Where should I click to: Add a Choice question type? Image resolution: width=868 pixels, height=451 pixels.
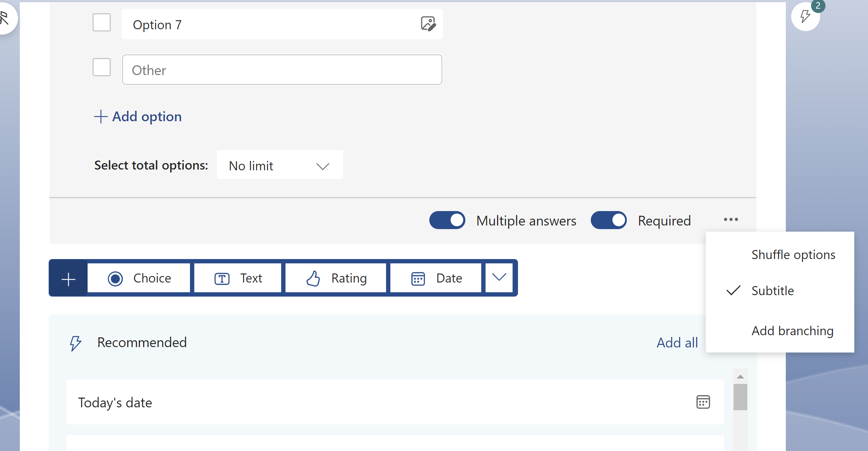139,278
